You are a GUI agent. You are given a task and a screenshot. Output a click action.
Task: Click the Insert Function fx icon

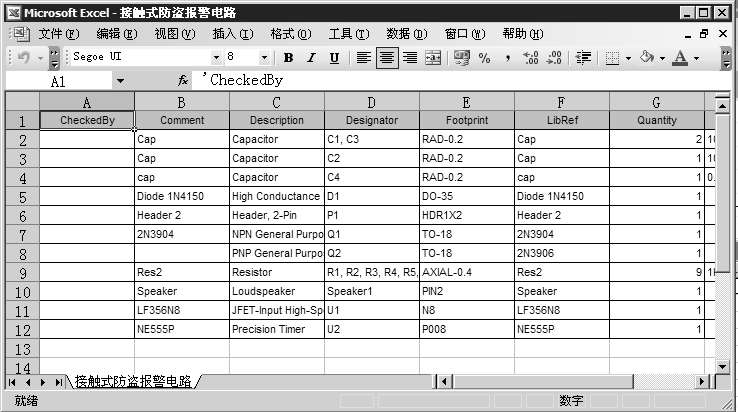(183, 81)
